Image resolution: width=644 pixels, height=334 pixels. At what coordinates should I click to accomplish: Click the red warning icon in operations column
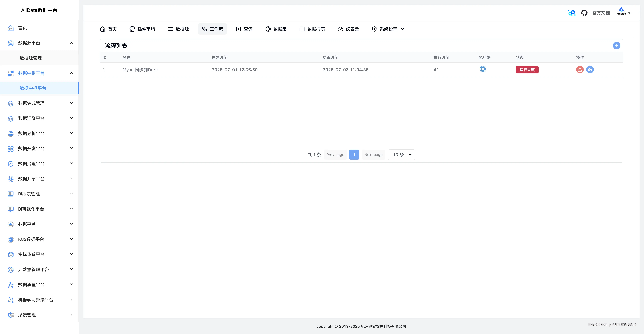coord(580,70)
